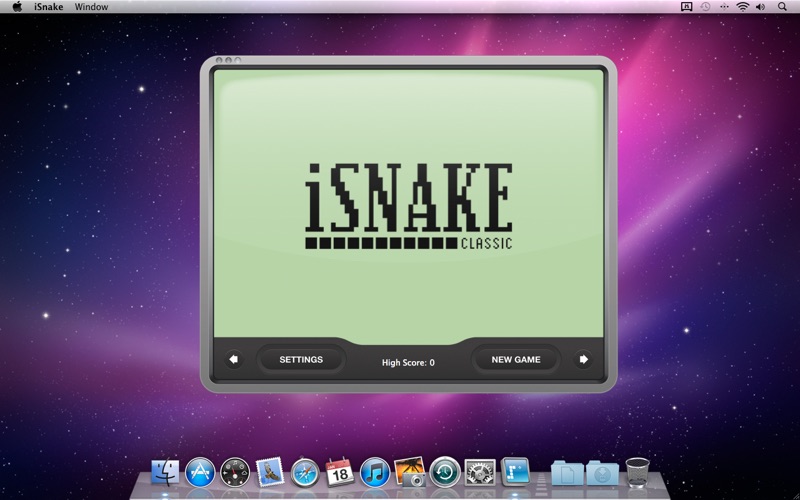Screen dimensions: 800x500
Task: Open Time Machine from the Dock
Action: tap(445, 472)
